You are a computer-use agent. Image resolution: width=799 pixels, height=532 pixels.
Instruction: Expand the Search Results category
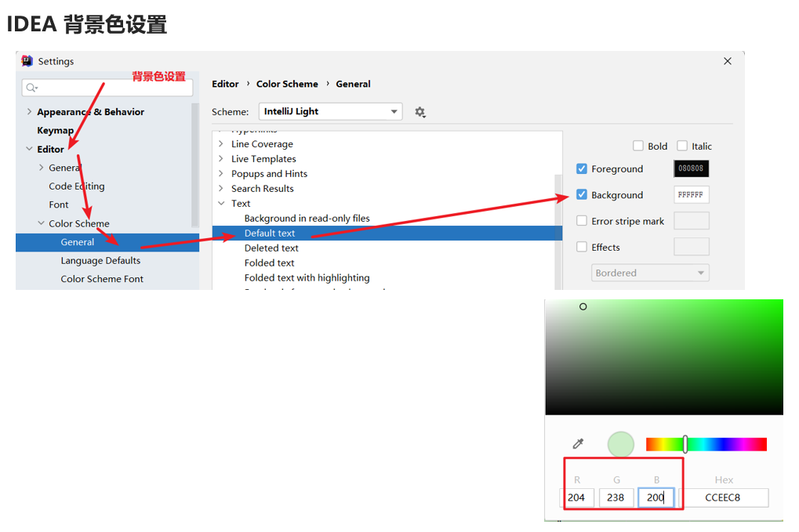pos(220,188)
